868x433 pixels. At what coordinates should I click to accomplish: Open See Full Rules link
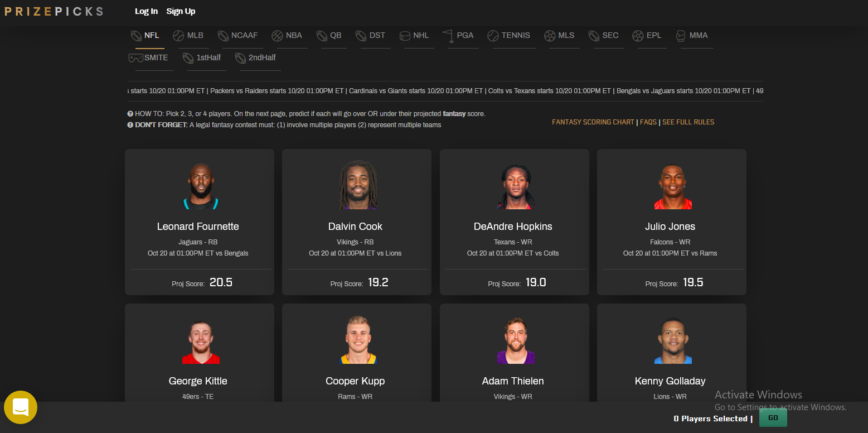click(x=688, y=122)
